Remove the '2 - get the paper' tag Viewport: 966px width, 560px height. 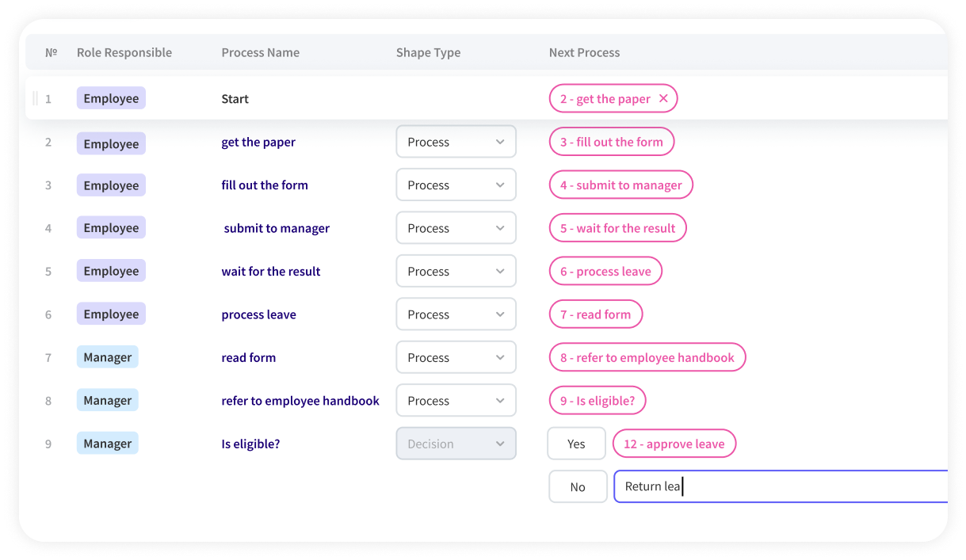pos(663,99)
